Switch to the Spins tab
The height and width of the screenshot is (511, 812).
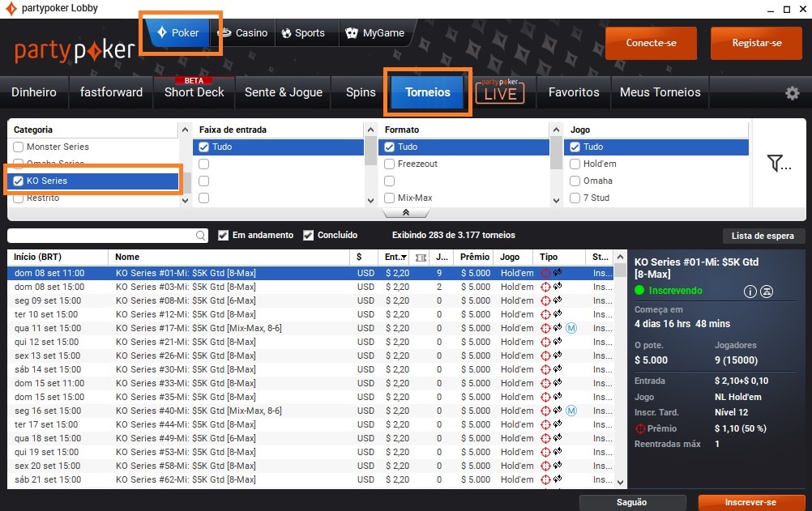click(x=361, y=92)
